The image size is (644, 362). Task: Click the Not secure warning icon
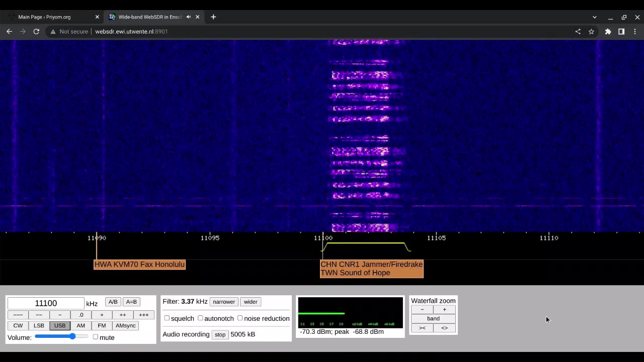click(53, 31)
